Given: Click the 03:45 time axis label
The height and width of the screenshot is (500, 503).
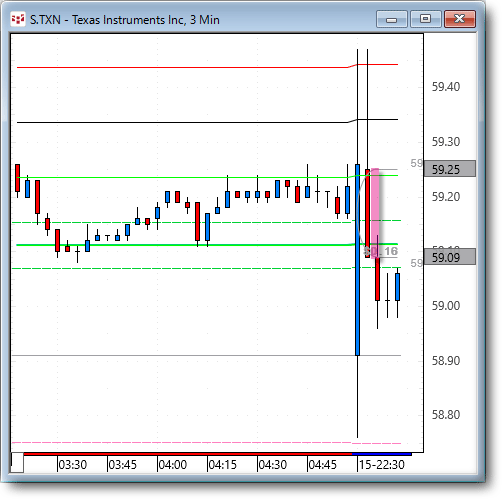Looking at the screenshot, I should [123, 465].
